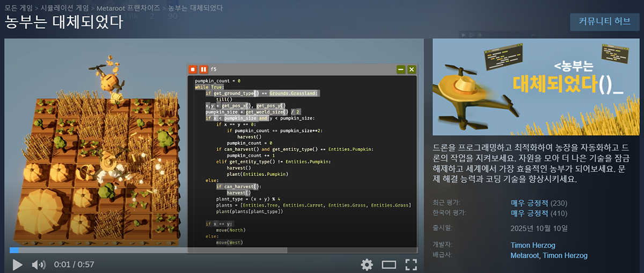Click the f5 file label in code window
This screenshot has width=644, height=273.
tap(214, 69)
